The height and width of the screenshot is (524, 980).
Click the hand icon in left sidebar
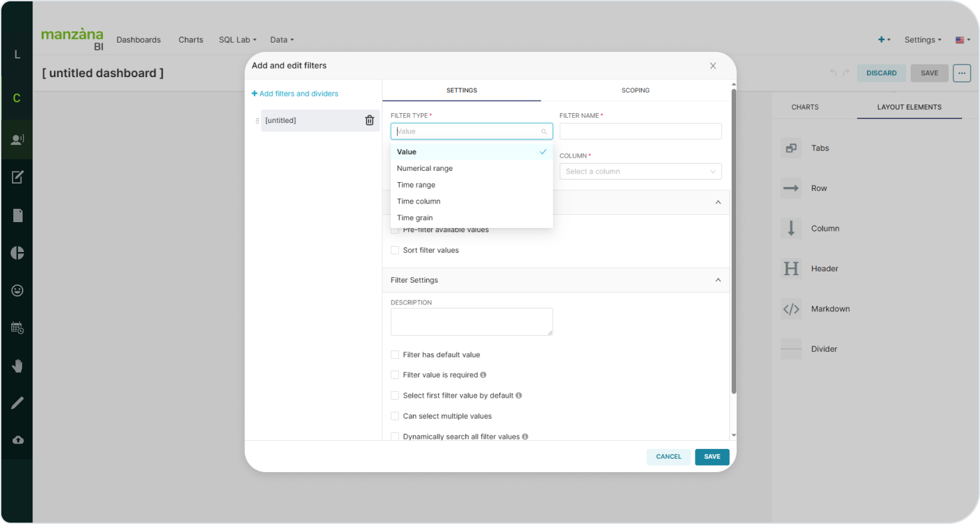pyautogui.click(x=17, y=366)
